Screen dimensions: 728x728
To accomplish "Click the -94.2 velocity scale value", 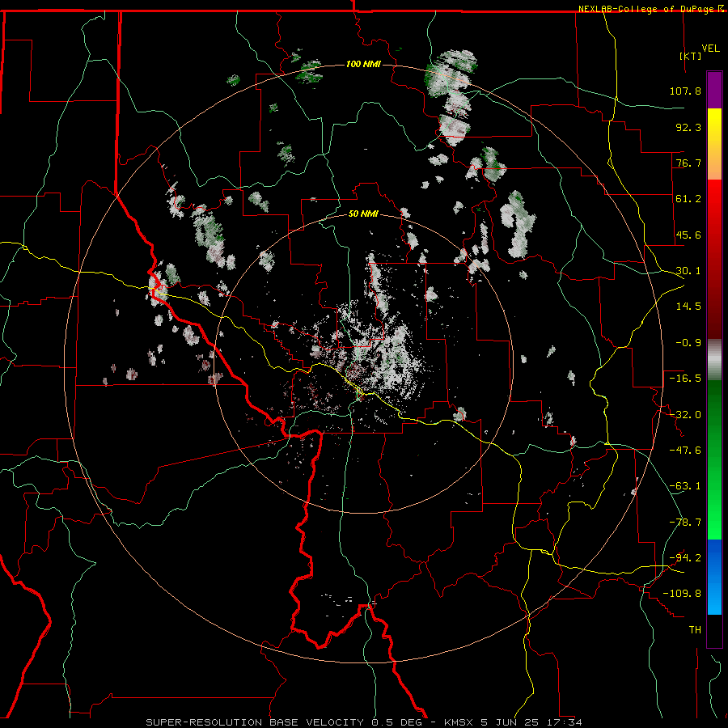I will tap(685, 558).
